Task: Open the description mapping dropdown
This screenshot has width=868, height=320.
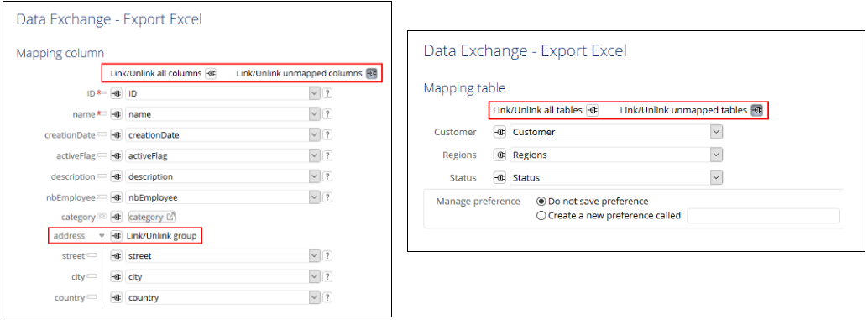Action: pyautogui.click(x=315, y=176)
